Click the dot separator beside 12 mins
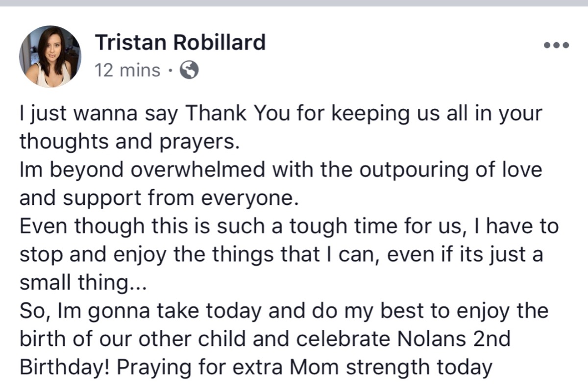Viewport: 588px width, 392px height. click(x=170, y=72)
